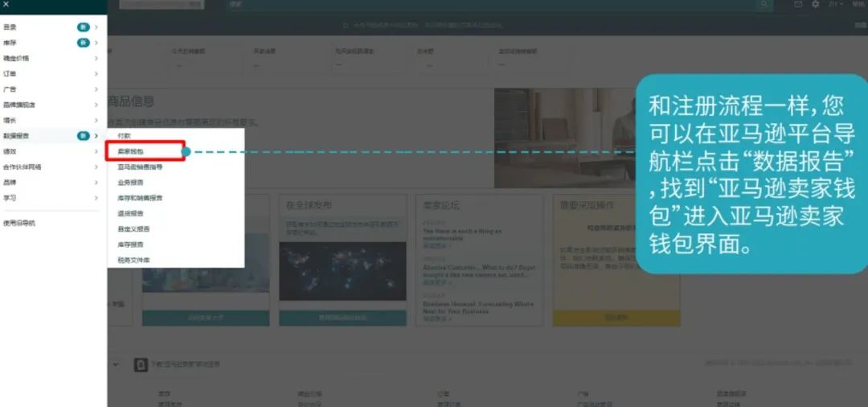Click the 新 badge beside 目录
The height and width of the screenshot is (407, 868).
point(83,27)
